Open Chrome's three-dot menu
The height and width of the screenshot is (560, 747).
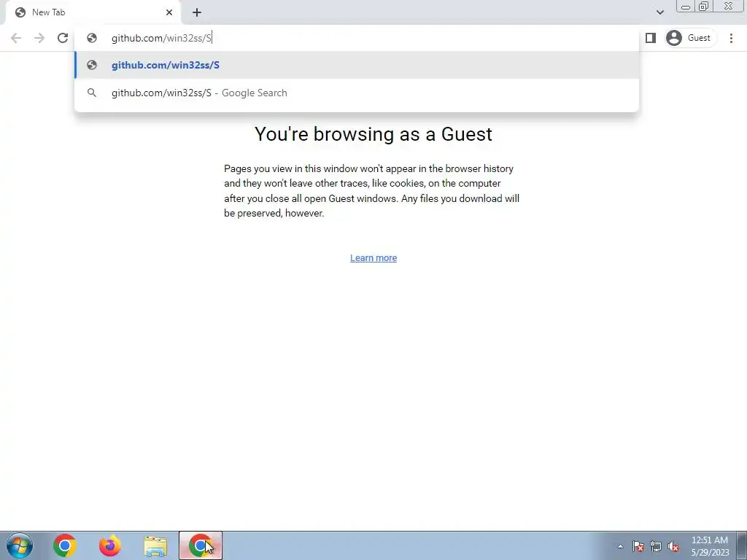click(x=731, y=38)
